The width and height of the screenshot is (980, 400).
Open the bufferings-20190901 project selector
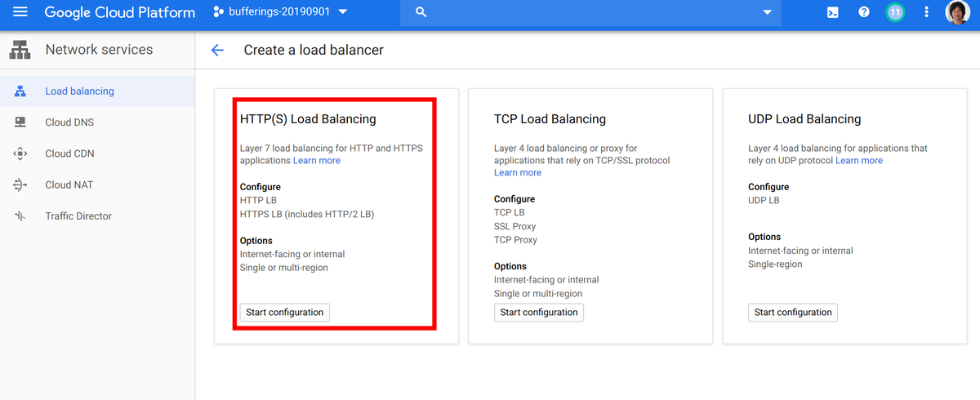coord(280,12)
